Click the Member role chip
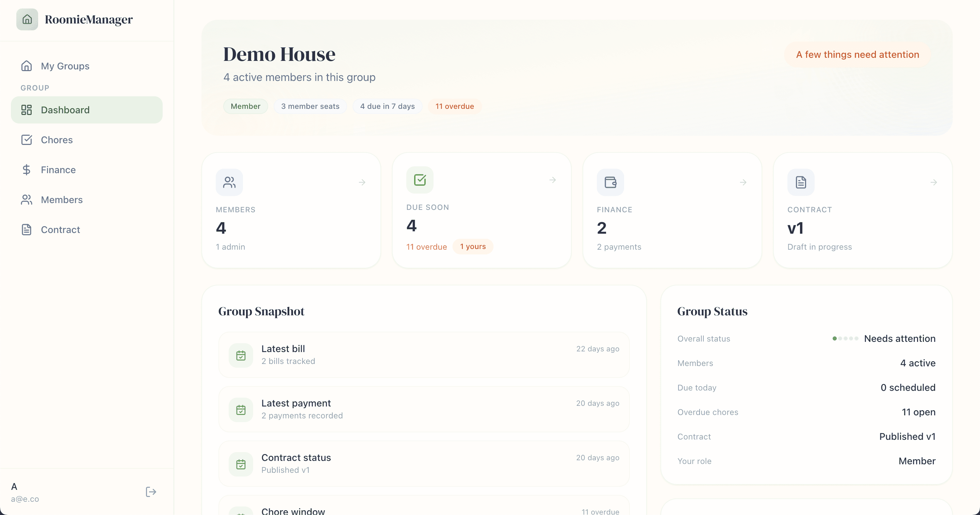Screen dimensions: 980x515 tap(245, 106)
